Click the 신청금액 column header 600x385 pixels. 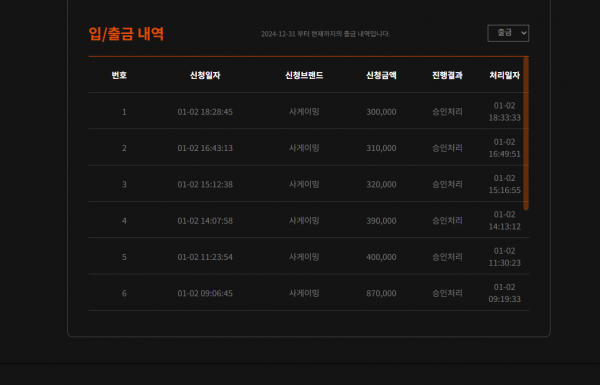381,75
